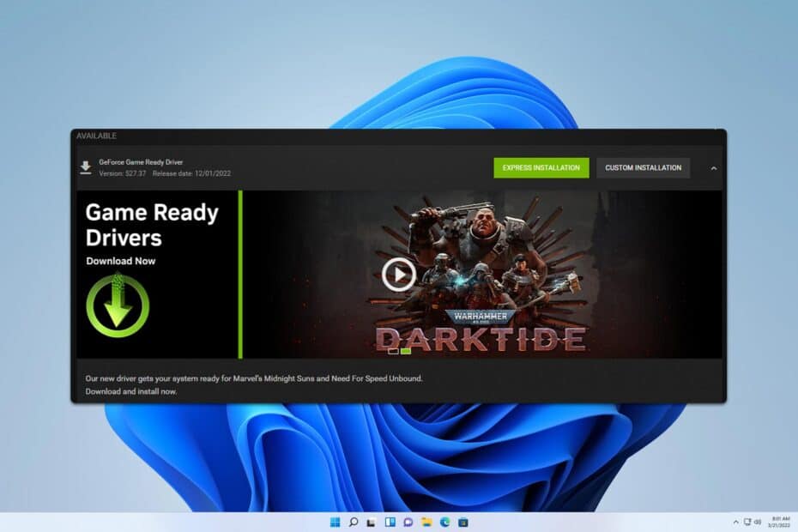Open the Widgets panel icon
The height and width of the screenshot is (532, 798).
tap(390, 523)
